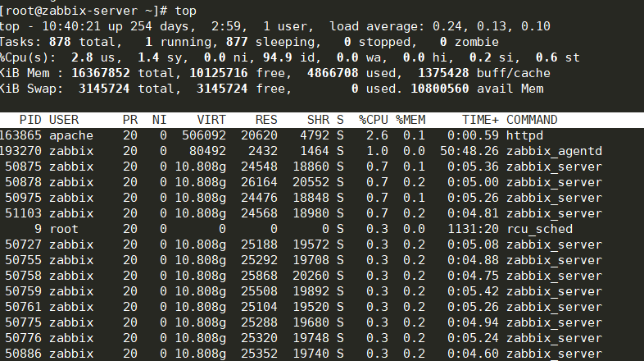The image size is (644, 361).
Task: Click the RES column header
Action: (266, 120)
